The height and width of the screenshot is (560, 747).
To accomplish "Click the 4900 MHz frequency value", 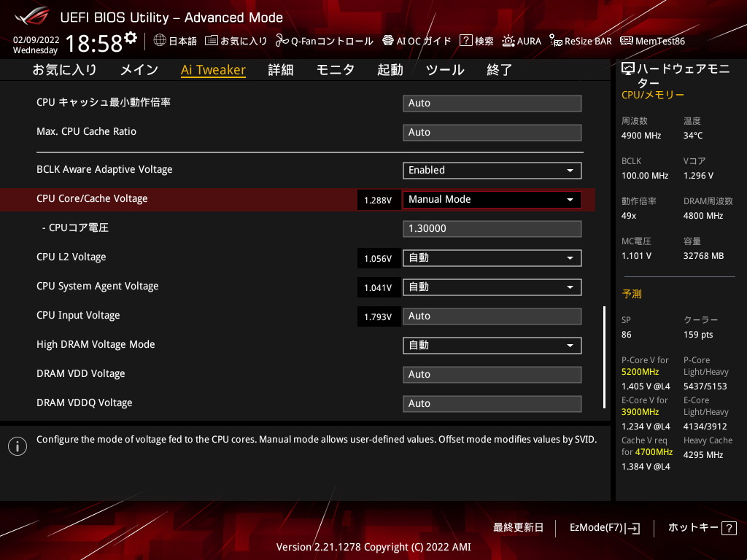I will (x=640, y=136).
